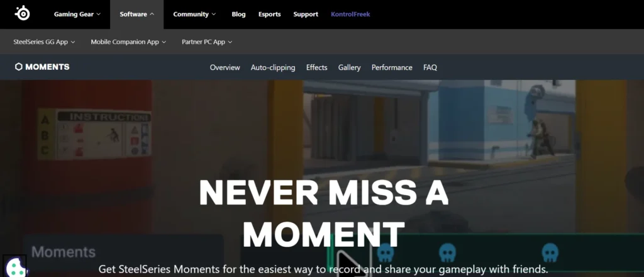Click the rightmost skull kill marker
Viewport: 644px width, 277px height.
pyautogui.click(x=550, y=252)
